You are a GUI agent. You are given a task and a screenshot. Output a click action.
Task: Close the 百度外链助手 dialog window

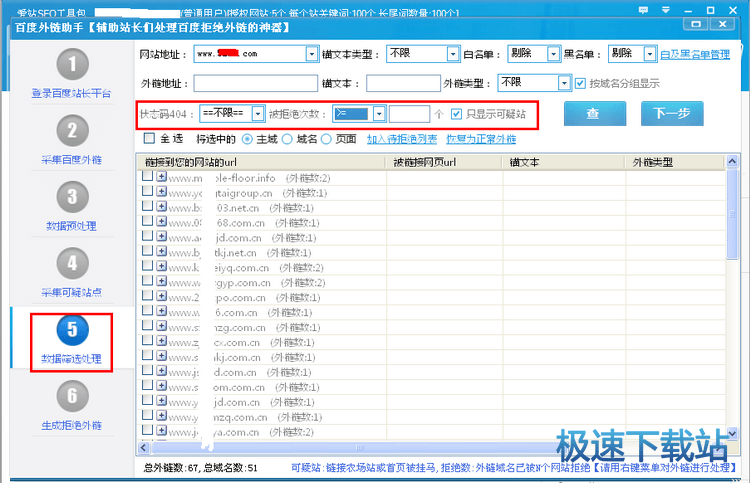pos(722,24)
